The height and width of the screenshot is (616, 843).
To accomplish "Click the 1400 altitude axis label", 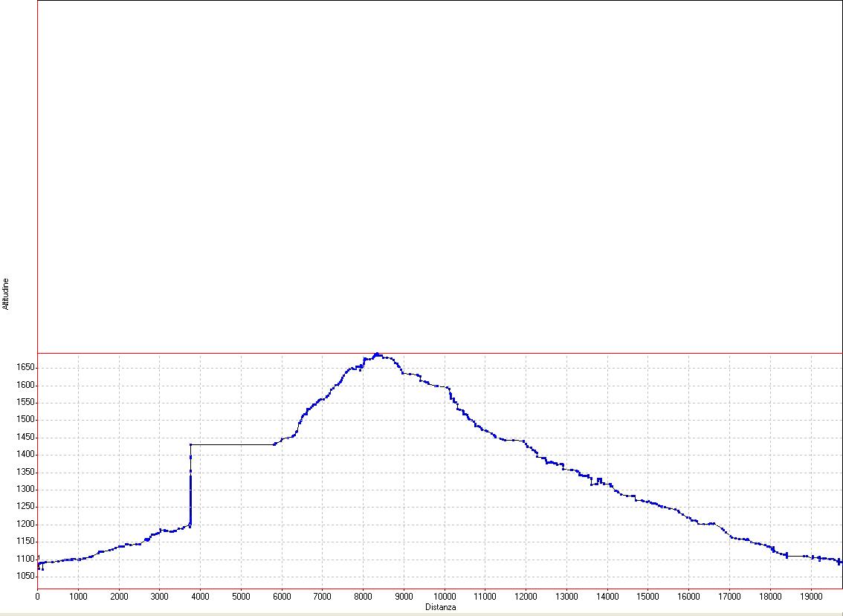I will (x=25, y=455).
